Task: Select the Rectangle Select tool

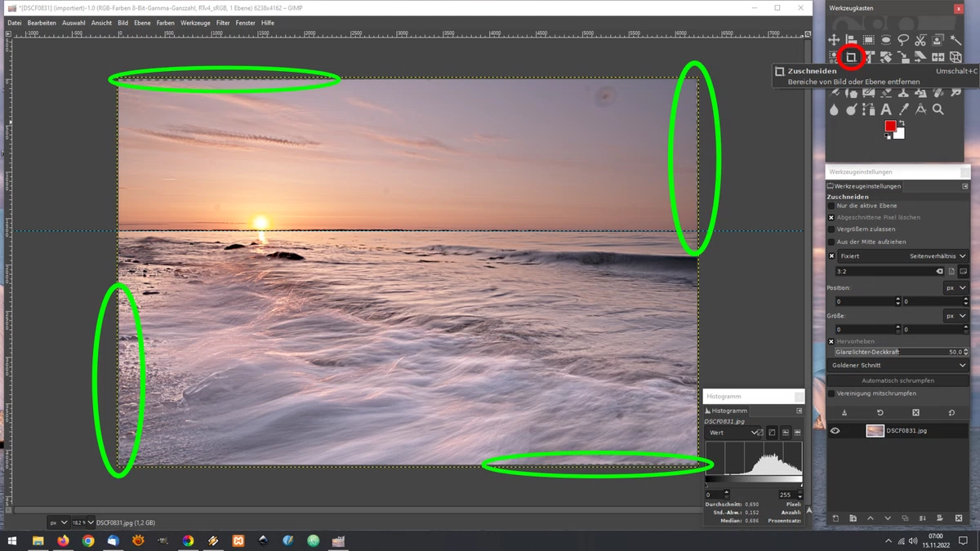Action: [869, 39]
